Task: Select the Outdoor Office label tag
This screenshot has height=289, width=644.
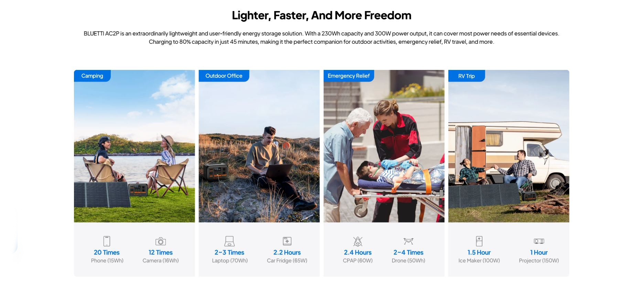Action: (224, 76)
